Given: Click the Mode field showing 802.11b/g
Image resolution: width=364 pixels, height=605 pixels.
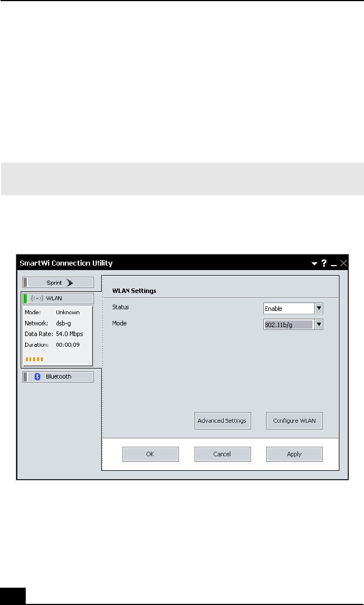Looking at the screenshot, I should click(289, 324).
